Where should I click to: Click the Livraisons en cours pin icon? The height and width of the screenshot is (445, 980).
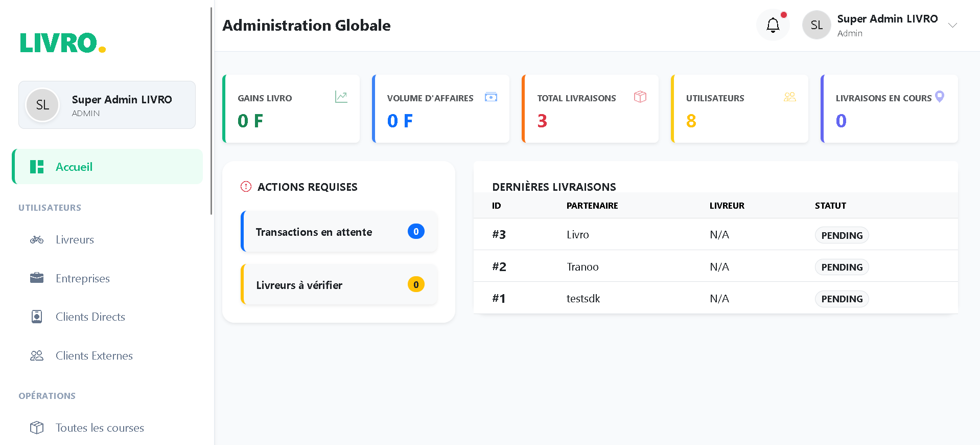point(940,97)
